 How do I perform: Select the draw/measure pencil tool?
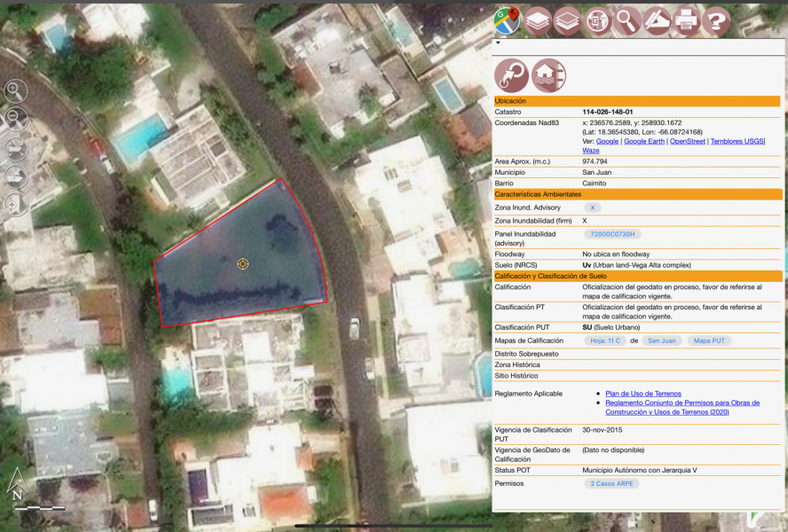click(x=657, y=20)
